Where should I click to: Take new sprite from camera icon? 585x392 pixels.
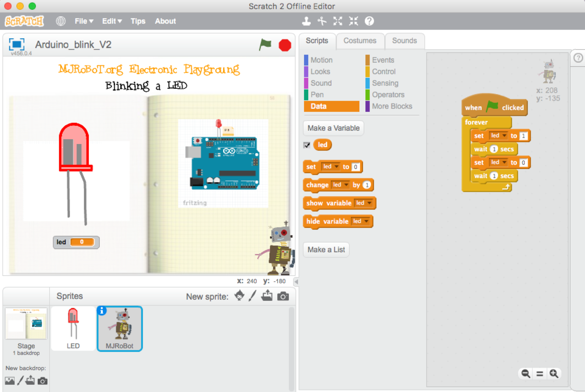(x=283, y=296)
